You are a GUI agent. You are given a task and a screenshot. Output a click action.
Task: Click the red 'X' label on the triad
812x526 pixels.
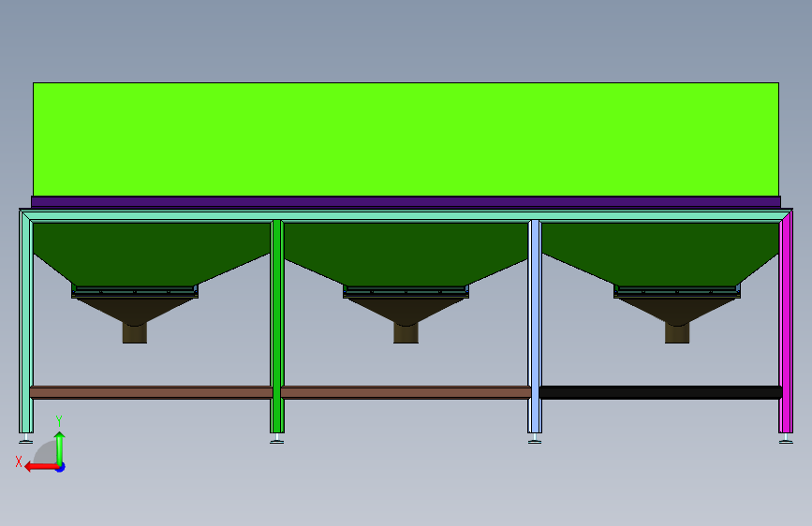[19, 461]
